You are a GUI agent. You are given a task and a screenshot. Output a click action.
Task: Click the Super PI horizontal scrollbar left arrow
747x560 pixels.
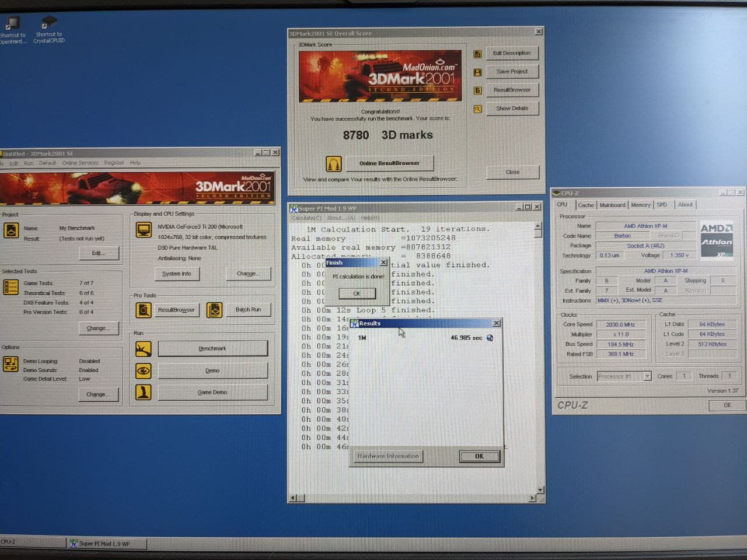click(x=294, y=498)
